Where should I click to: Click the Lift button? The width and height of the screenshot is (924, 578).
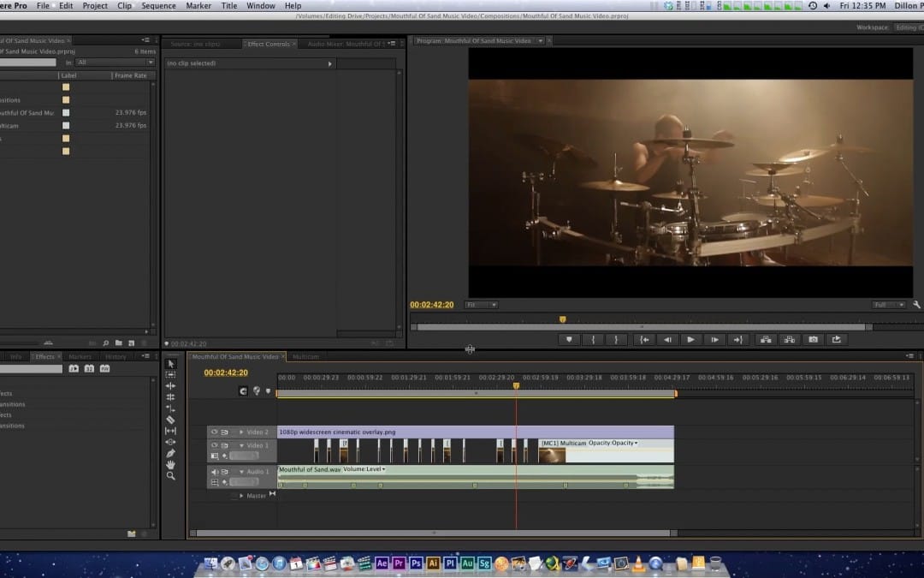click(766, 340)
